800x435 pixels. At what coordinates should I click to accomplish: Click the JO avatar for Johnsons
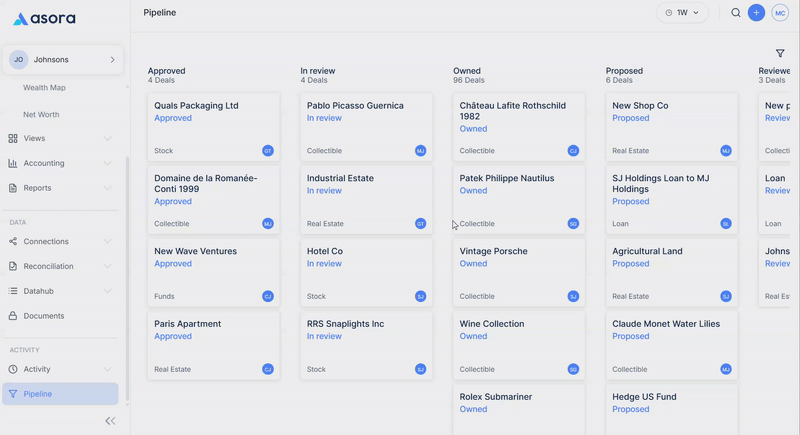click(19, 60)
